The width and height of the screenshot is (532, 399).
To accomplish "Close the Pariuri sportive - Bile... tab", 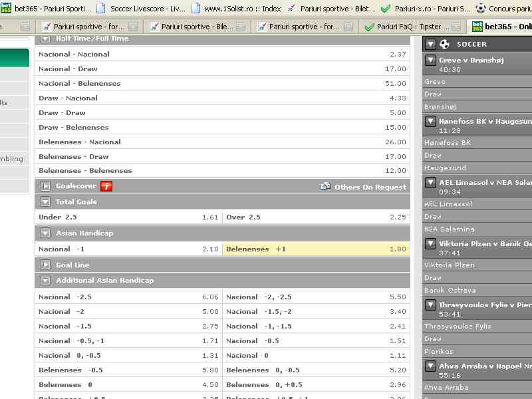I will 241,27.
